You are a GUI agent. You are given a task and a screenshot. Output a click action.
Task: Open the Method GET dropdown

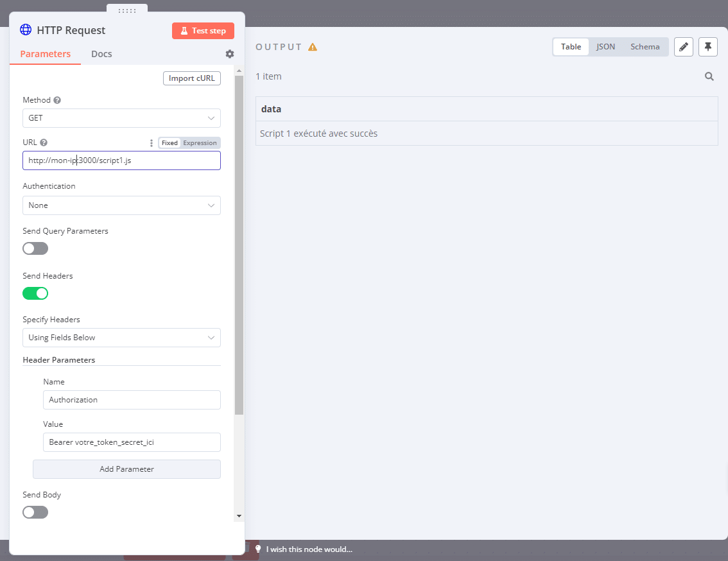pos(121,118)
